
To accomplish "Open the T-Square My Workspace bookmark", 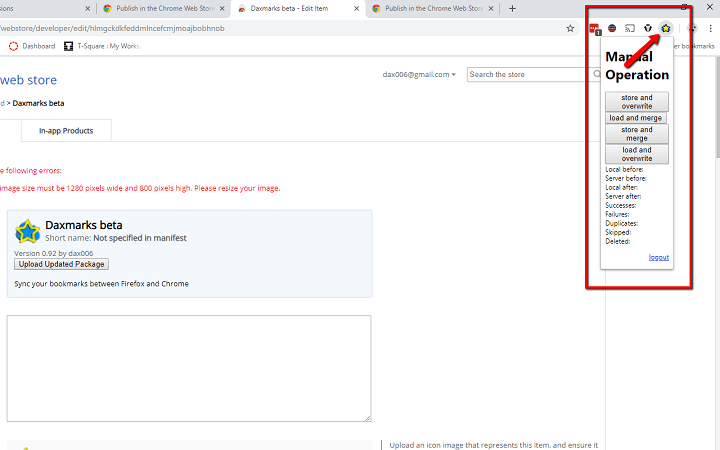I will 102,46.
